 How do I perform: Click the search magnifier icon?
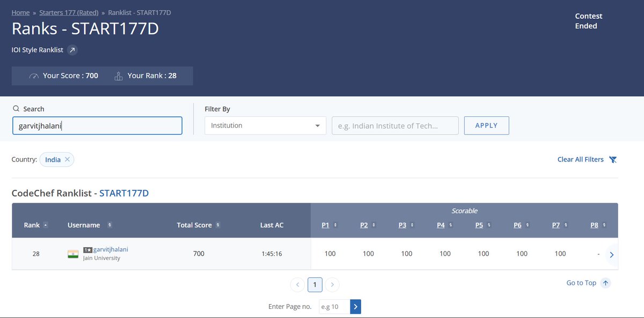16,108
